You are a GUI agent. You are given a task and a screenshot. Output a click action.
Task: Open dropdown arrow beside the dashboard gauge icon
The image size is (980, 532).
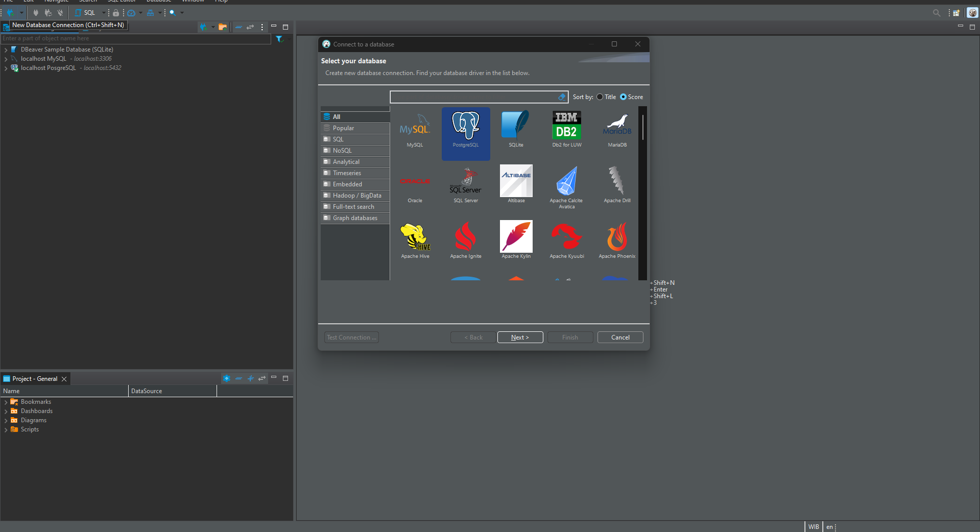[x=140, y=13]
